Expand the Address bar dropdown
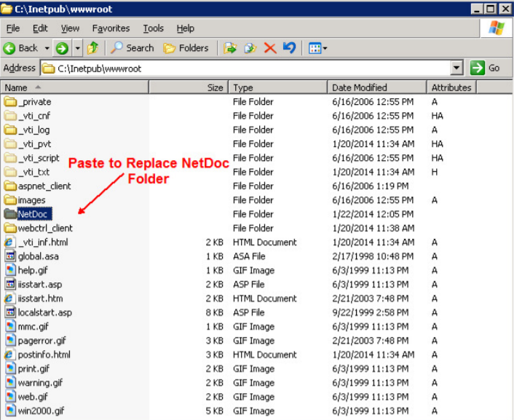Image resolution: width=514 pixels, height=420 pixels. coord(456,68)
